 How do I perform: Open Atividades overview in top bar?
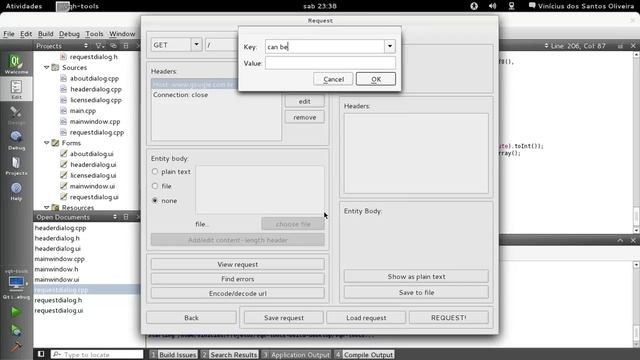click(x=24, y=6)
